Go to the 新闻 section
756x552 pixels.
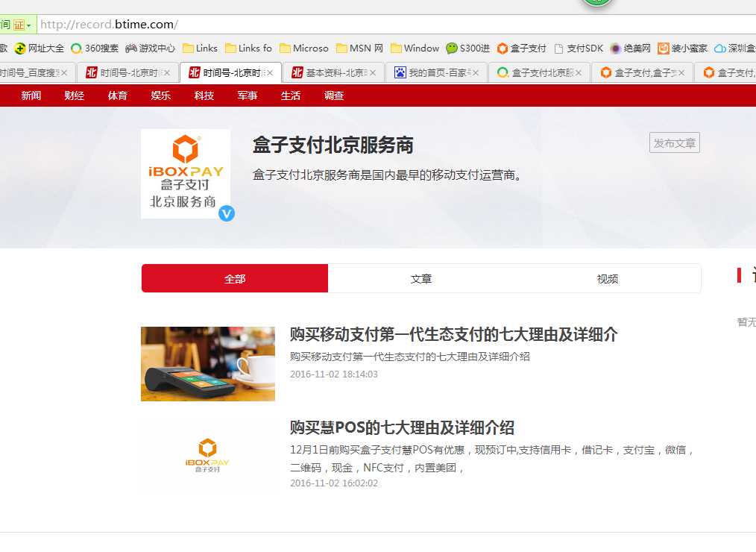pyautogui.click(x=31, y=95)
